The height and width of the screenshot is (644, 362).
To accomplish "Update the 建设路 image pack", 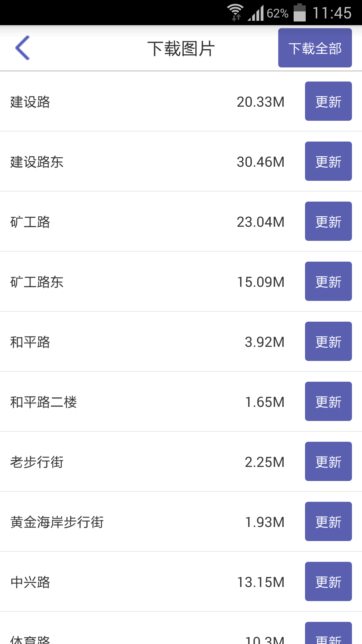I will coord(328,101).
